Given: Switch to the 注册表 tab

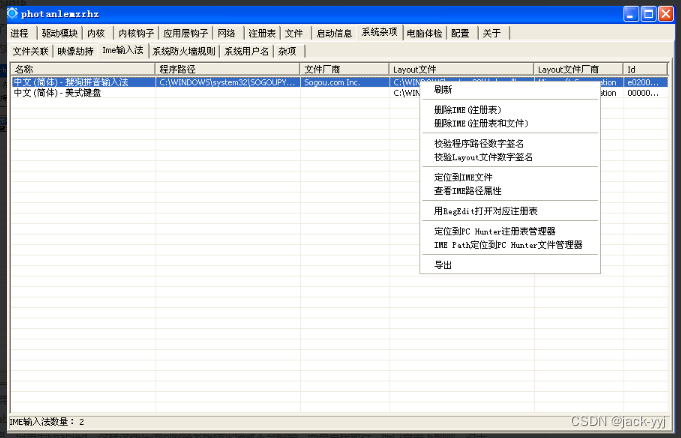Looking at the screenshot, I should [262, 33].
